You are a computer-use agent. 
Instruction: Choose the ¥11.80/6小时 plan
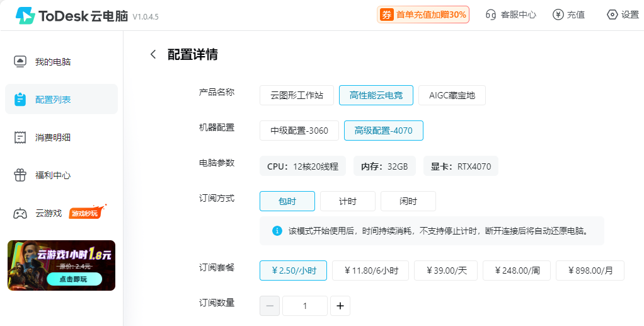(x=371, y=271)
